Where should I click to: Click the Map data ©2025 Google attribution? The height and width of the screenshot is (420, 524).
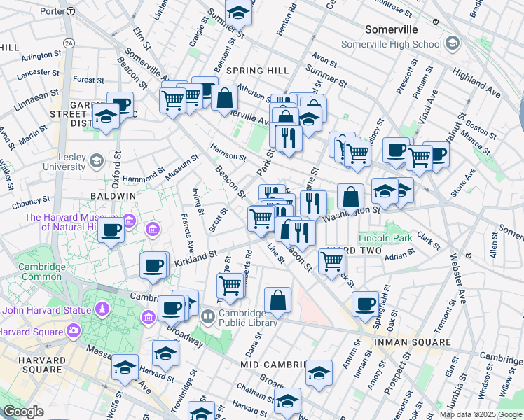[x=481, y=414]
